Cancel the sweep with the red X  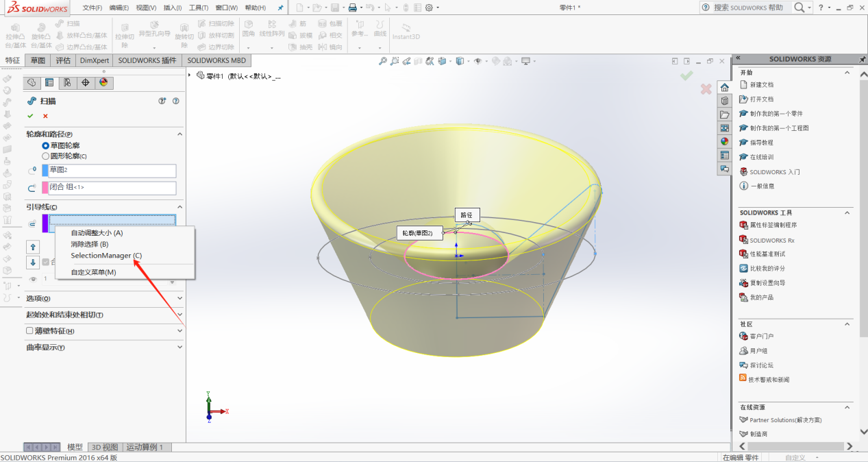coord(45,116)
